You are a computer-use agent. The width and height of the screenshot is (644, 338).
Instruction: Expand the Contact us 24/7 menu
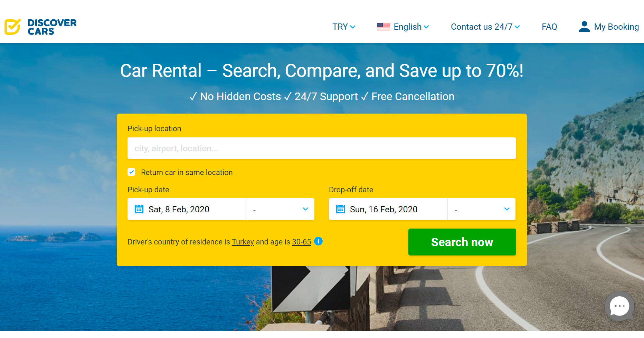click(485, 27)
